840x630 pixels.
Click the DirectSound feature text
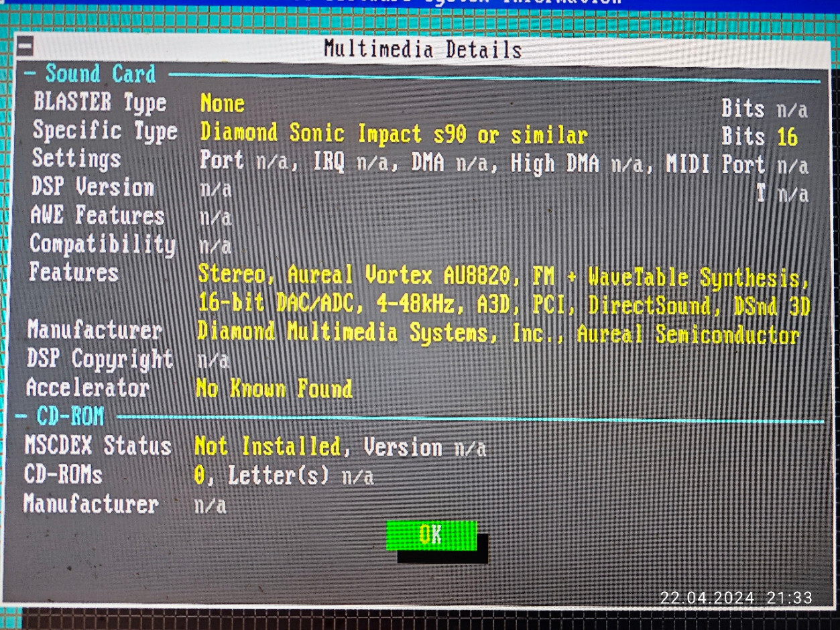[x=650, y=306]
